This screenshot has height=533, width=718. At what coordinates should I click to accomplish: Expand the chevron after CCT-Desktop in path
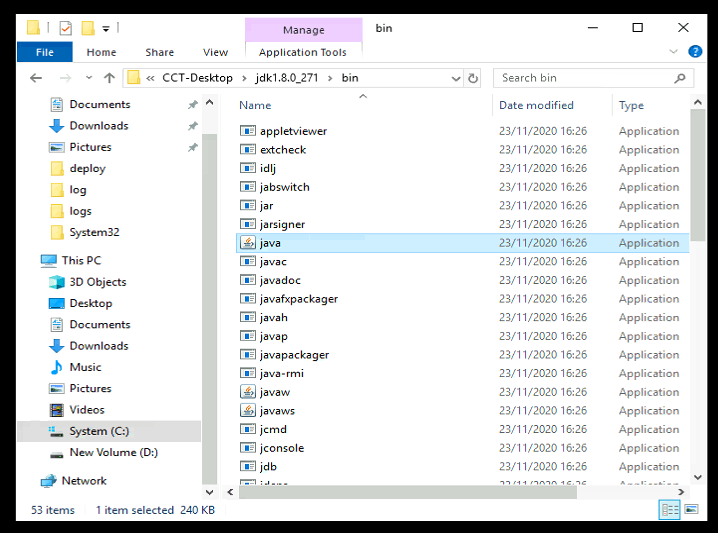[x=244, y=78]
